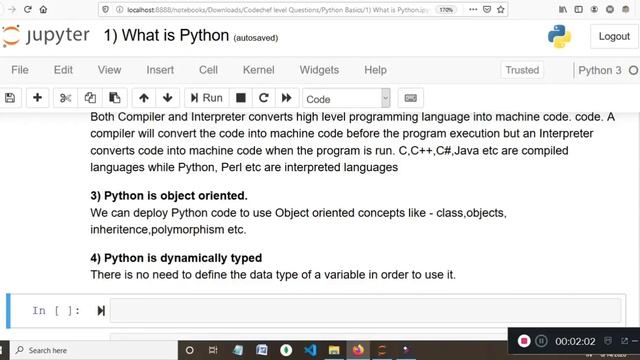The image size is (640, 360).
Task: Open the Firefox account icon
Action: click(x=594, y=9)
